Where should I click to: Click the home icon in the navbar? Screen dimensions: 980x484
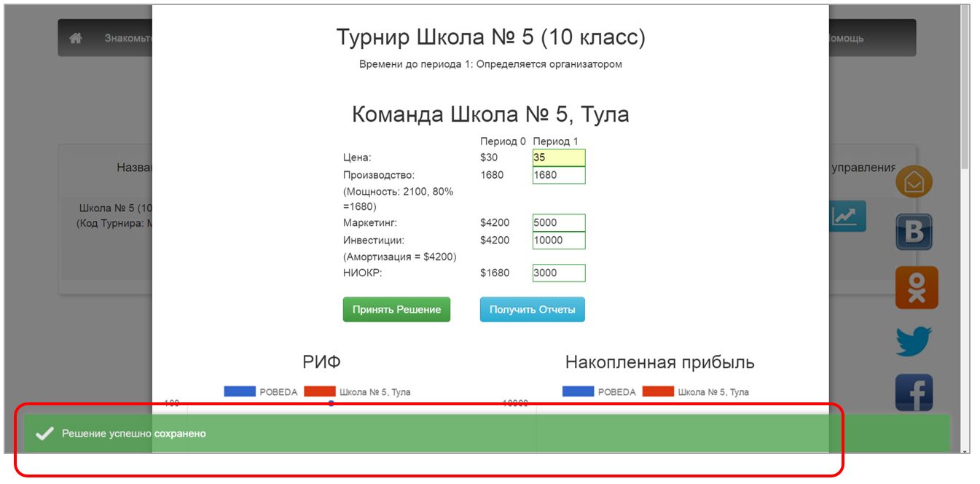[x=76, y=38]
